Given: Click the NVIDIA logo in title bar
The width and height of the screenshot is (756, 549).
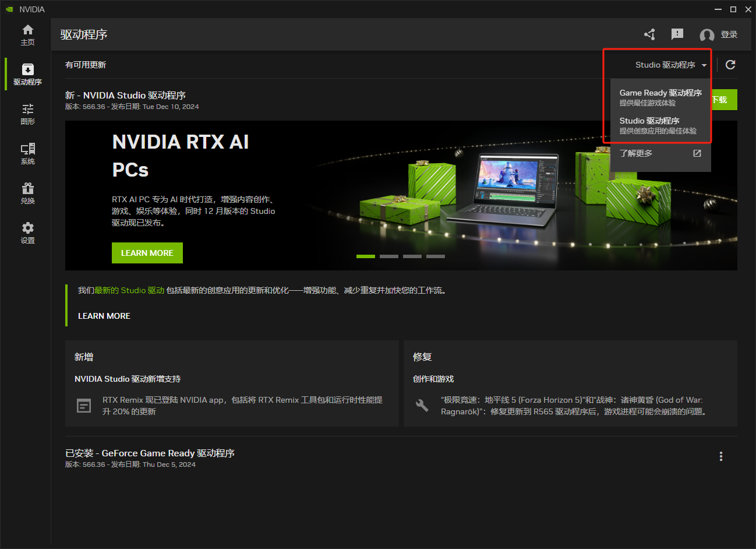Looking at the screenshot, I should click(x=9, y=9).
